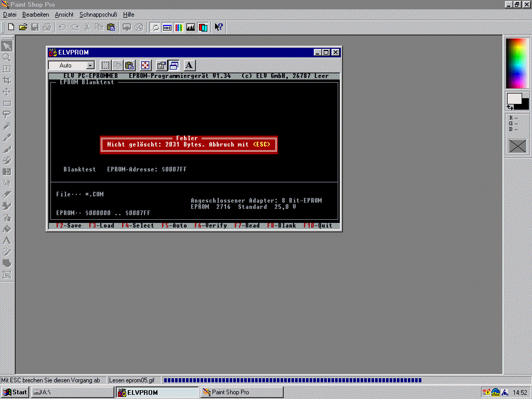532x399 pixels.
Task: Click the Copy icon in ELVPROM toolbar
Action: (x=117, y=65)
